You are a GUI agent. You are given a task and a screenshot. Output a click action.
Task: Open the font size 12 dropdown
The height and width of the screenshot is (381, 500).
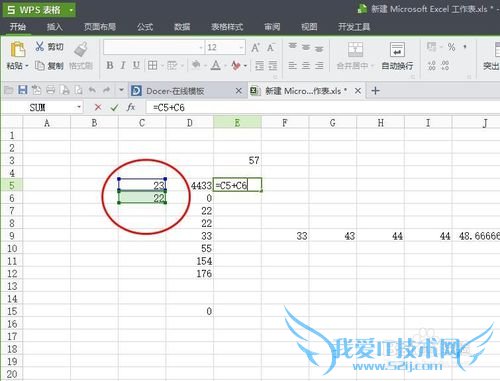pos(241,47)
